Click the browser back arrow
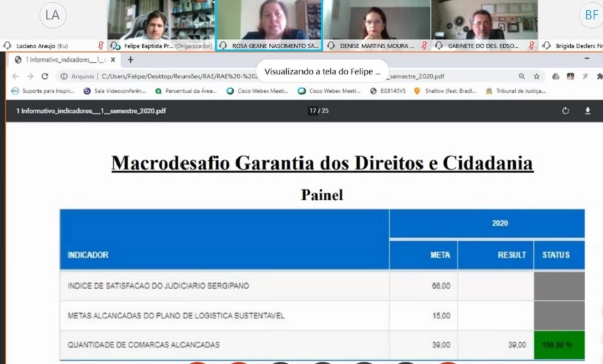The height and width of the screenshot is (364, 603). pyautogui.click(x=15, y=76)
